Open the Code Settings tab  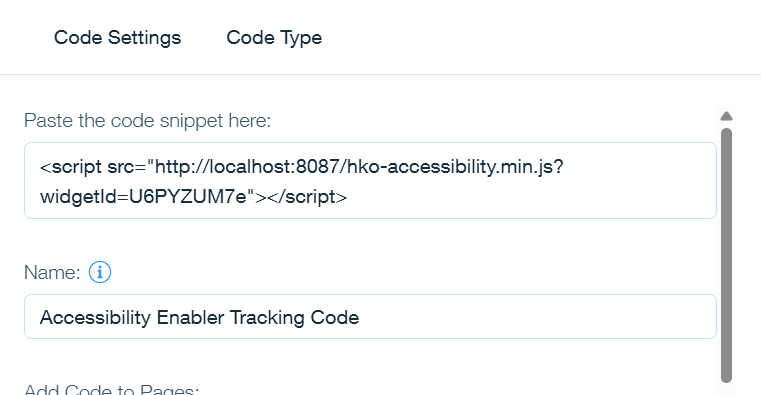(117, 38)
